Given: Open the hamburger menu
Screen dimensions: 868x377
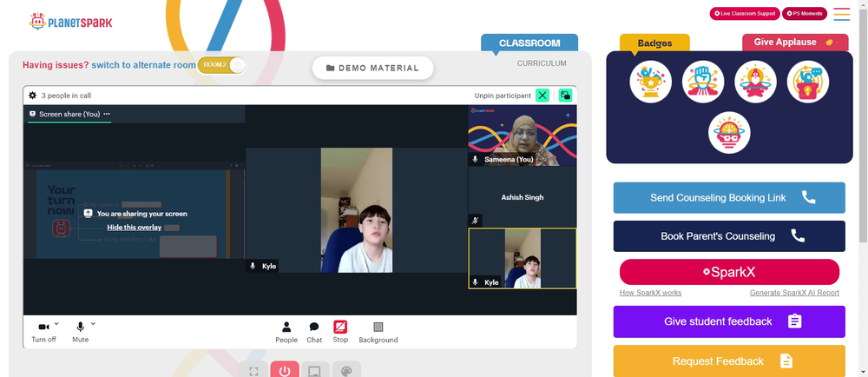Looking at the screenshot, I should pyautogui.click(x=841, y=14).
